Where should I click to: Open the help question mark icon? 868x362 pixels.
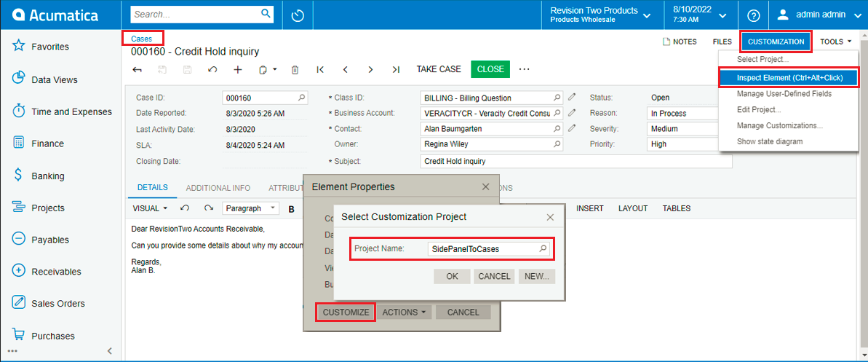[x=754, y=15]
